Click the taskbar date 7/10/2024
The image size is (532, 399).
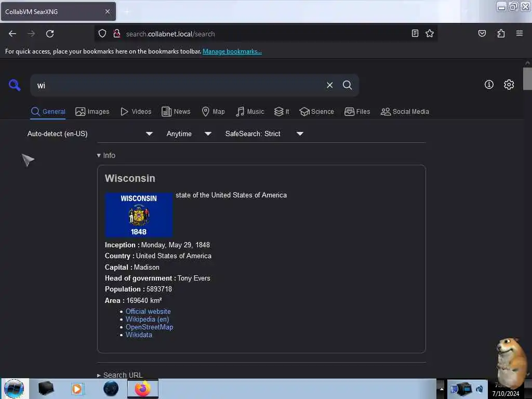[506, 394]
